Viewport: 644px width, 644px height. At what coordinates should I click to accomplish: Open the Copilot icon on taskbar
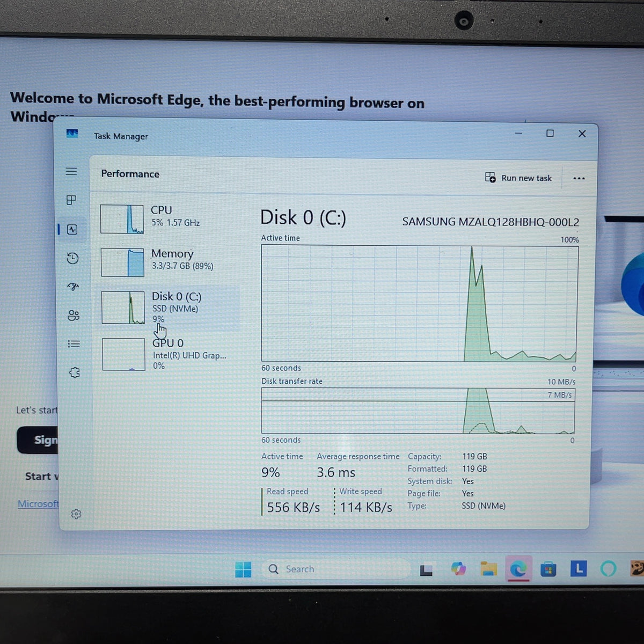point(458,569)
